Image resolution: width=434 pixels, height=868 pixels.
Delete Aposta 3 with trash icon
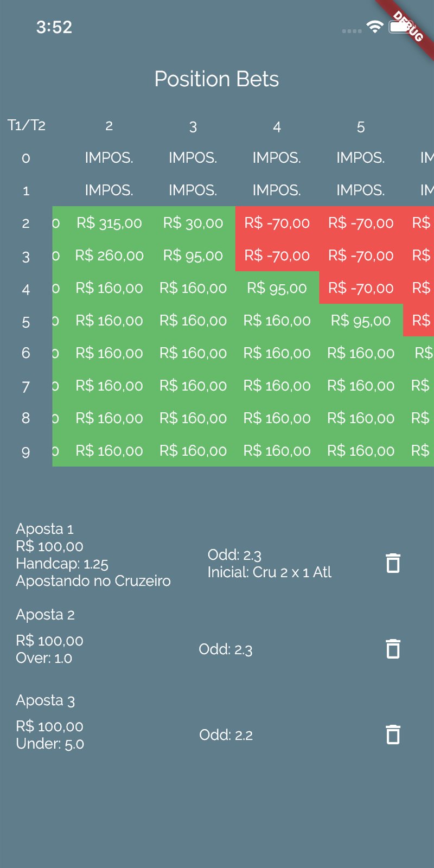(393, 735)
